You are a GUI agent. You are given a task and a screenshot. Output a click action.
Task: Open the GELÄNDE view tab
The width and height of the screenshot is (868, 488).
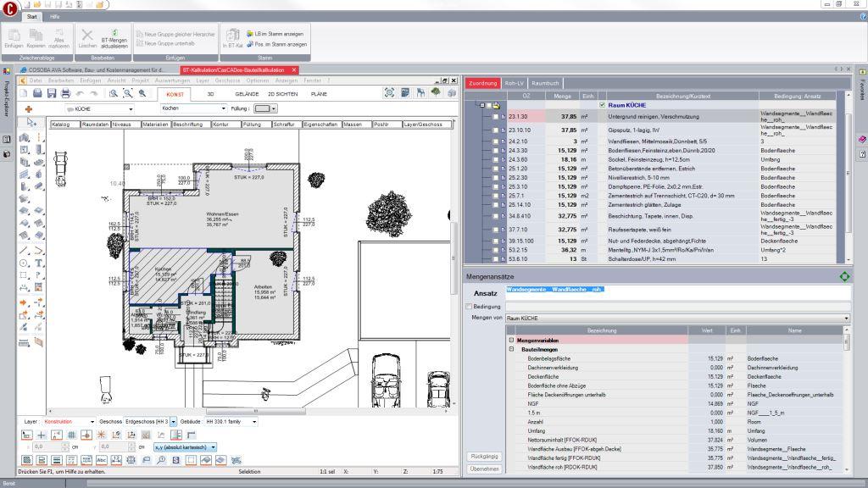246,94
